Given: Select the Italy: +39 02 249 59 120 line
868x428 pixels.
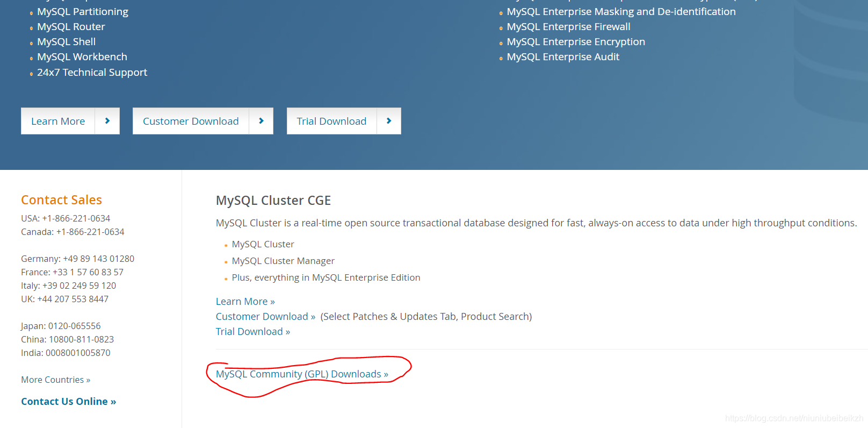Looking at the screenshot, I should point(69,286).
